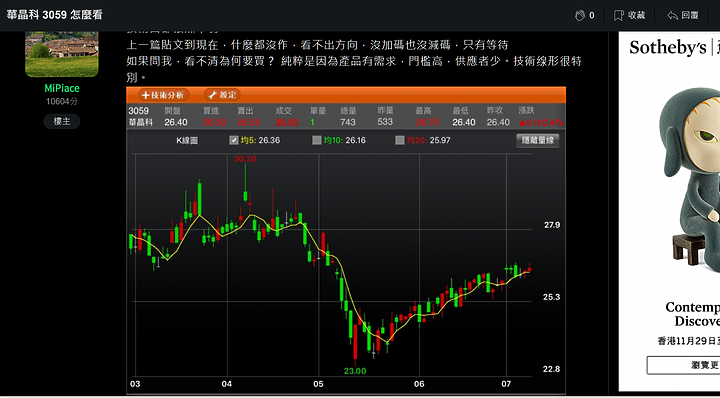Click the 23.00 low price label
The height and width of the screenshot is (398, 720).
[x=355, y=371]
